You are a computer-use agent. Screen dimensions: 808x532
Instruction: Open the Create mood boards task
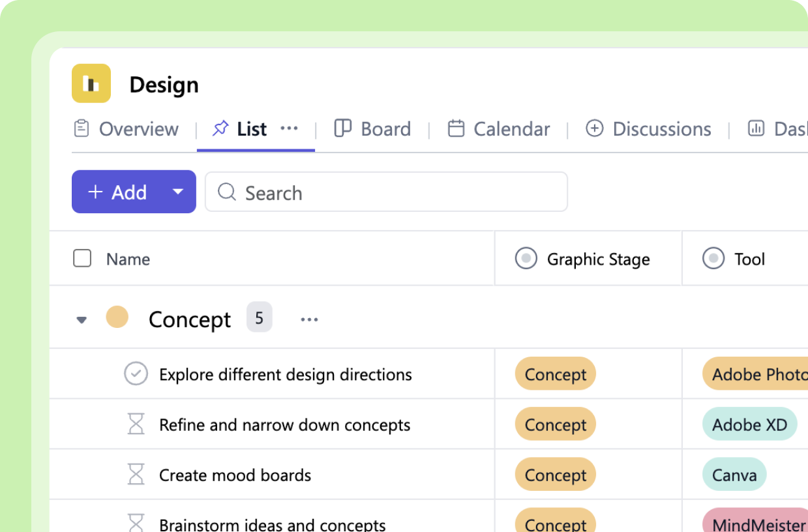click(235, 475)
